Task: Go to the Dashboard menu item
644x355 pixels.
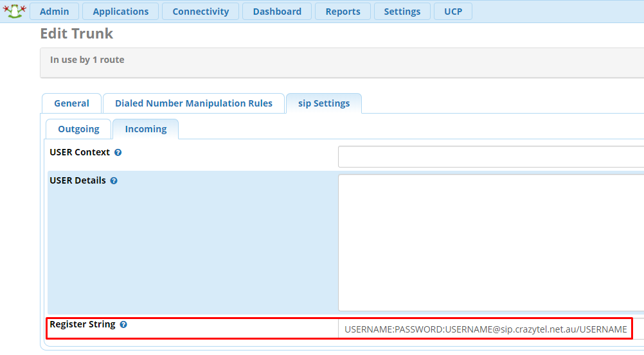Action: (277, 12)
